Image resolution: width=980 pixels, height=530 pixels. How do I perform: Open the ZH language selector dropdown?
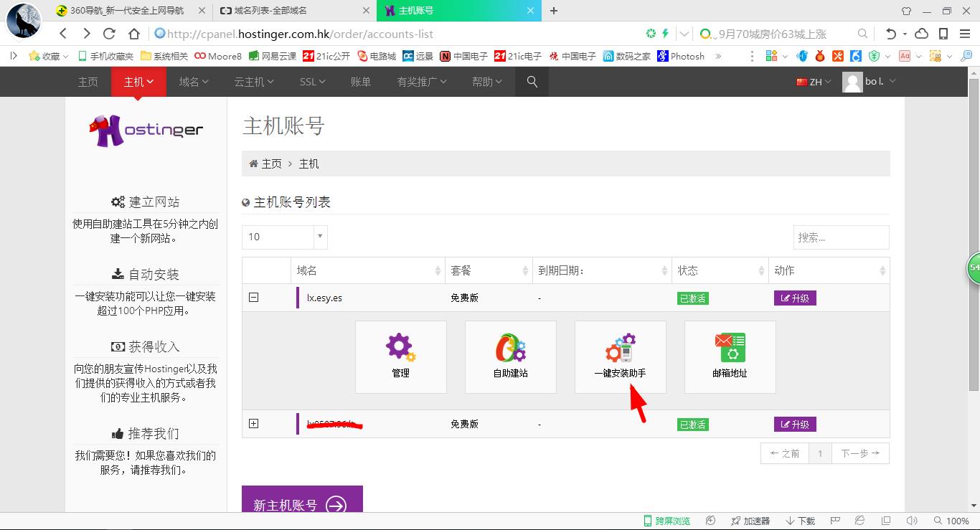click(814, 82)
